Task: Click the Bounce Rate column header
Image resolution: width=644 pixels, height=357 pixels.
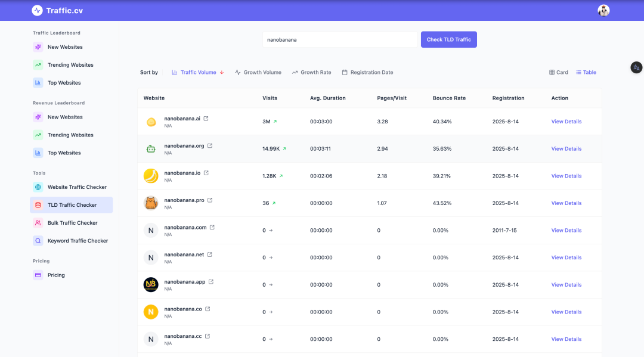Action: tap(449, 98)
